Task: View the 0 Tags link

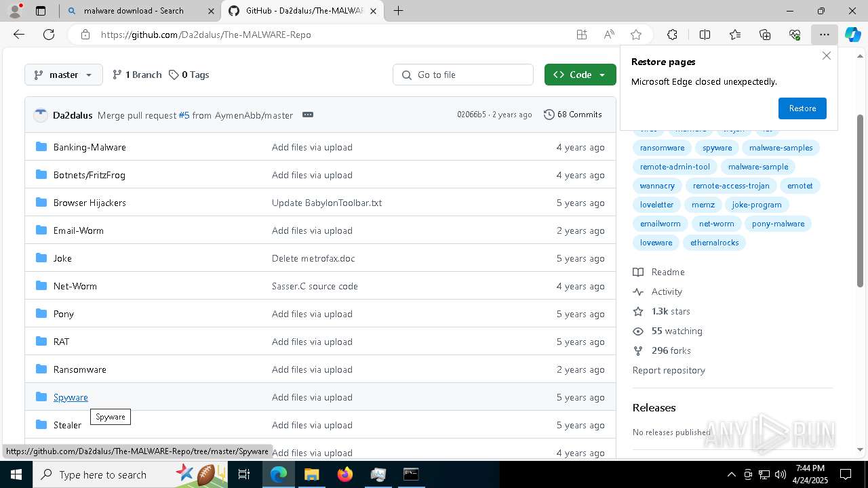Action: [189, 75]
